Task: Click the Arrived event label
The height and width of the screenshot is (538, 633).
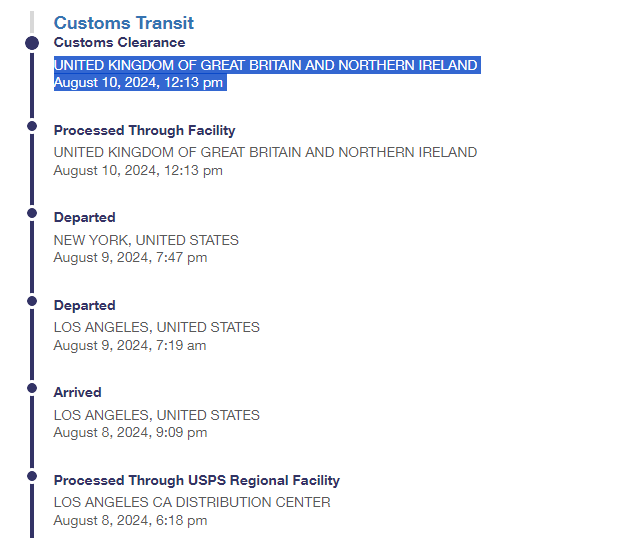Action: (x=77, y=392)
